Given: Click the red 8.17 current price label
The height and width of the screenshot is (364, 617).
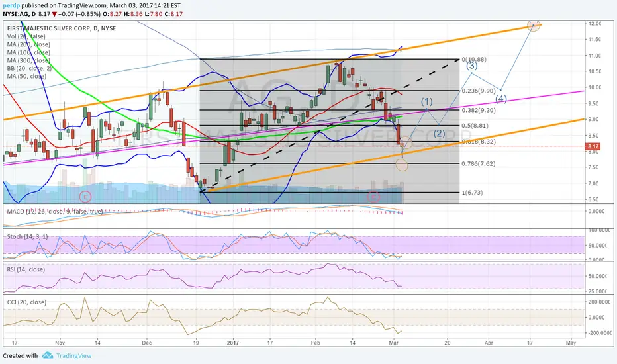Looking at the screenshot, I should (593, 146).
